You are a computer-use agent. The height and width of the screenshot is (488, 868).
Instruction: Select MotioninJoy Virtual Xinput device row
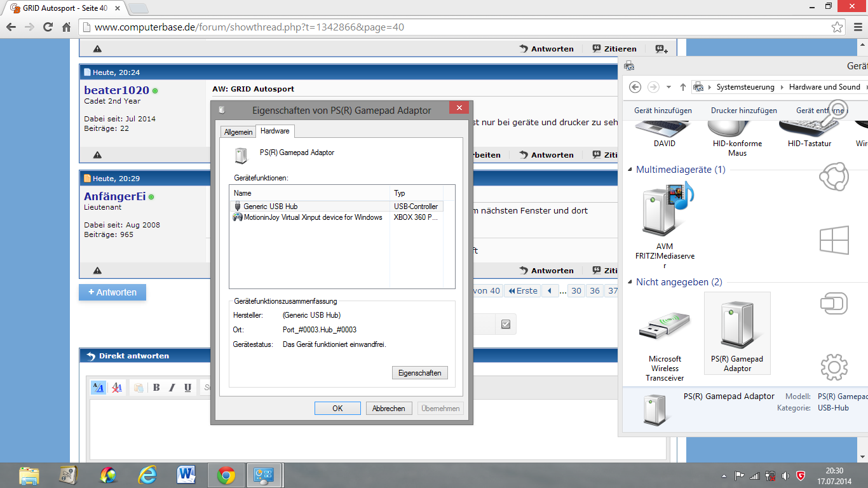point(336,217)
